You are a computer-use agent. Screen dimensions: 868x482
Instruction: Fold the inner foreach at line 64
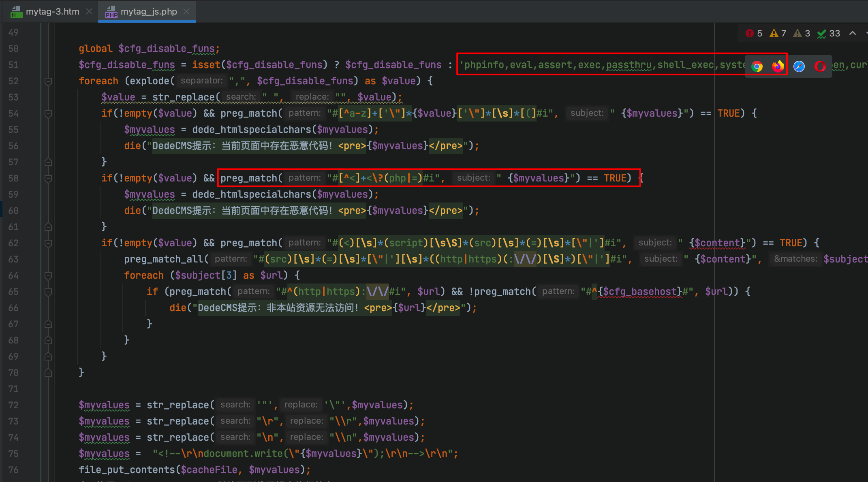[x=48, y=276]
